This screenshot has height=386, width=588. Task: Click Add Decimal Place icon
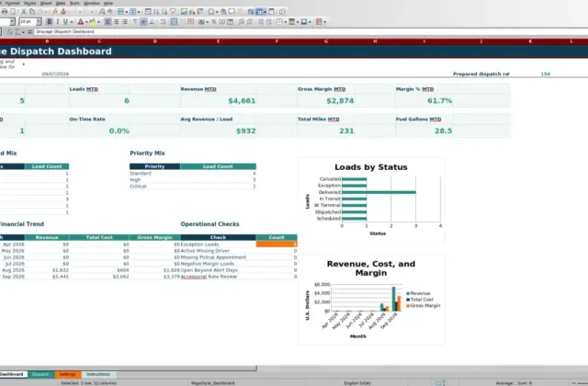coord(241,22)
